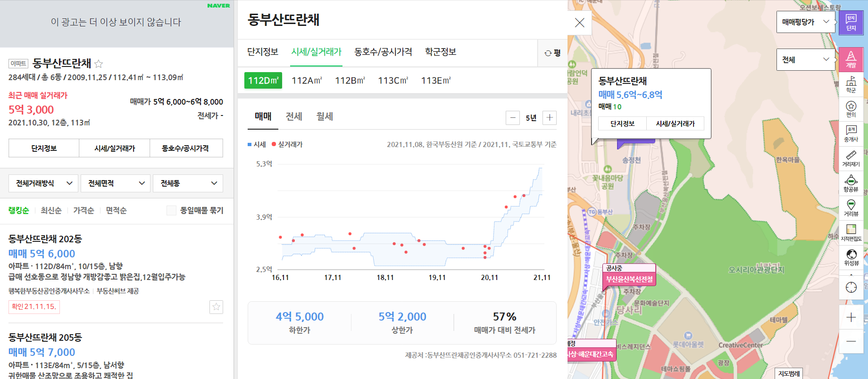
Task: Select the 112Bm² area type
Action: tap(350, 81)
